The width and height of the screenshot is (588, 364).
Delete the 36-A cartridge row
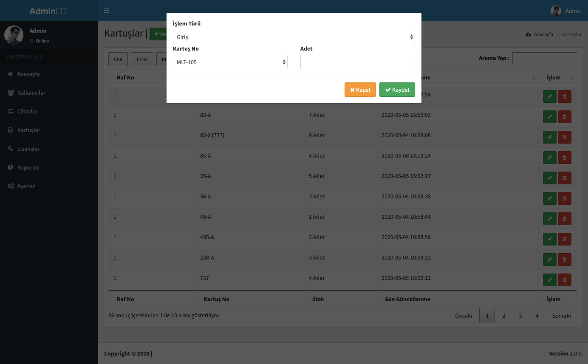coord(565,198)
